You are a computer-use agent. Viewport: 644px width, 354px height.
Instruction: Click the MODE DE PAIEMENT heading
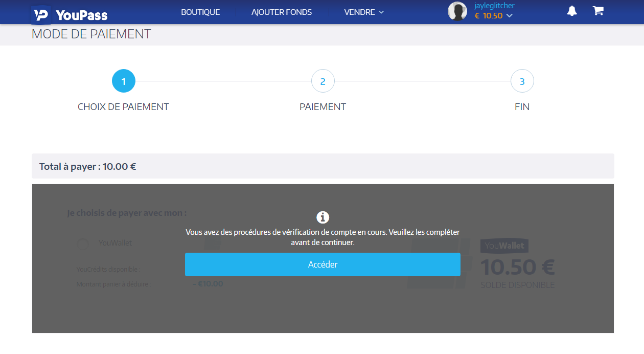[91, 34]
